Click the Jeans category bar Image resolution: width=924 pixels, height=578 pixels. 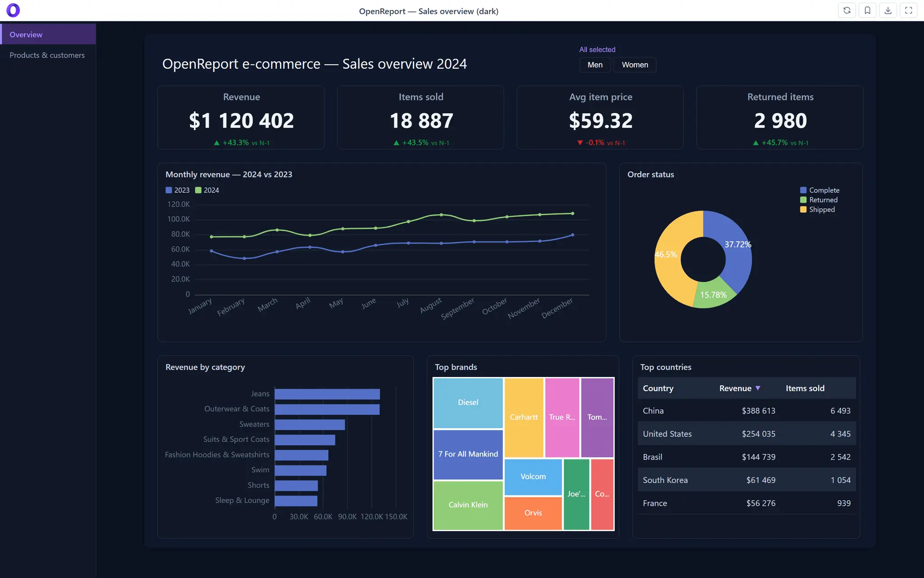click(x=327, y=394)
